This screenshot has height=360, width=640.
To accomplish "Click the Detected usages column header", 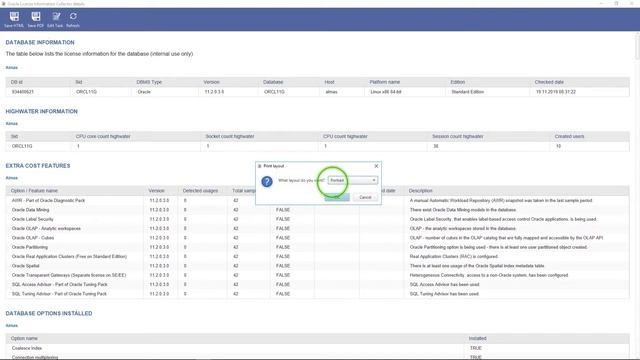I will [x=200, y=191].
